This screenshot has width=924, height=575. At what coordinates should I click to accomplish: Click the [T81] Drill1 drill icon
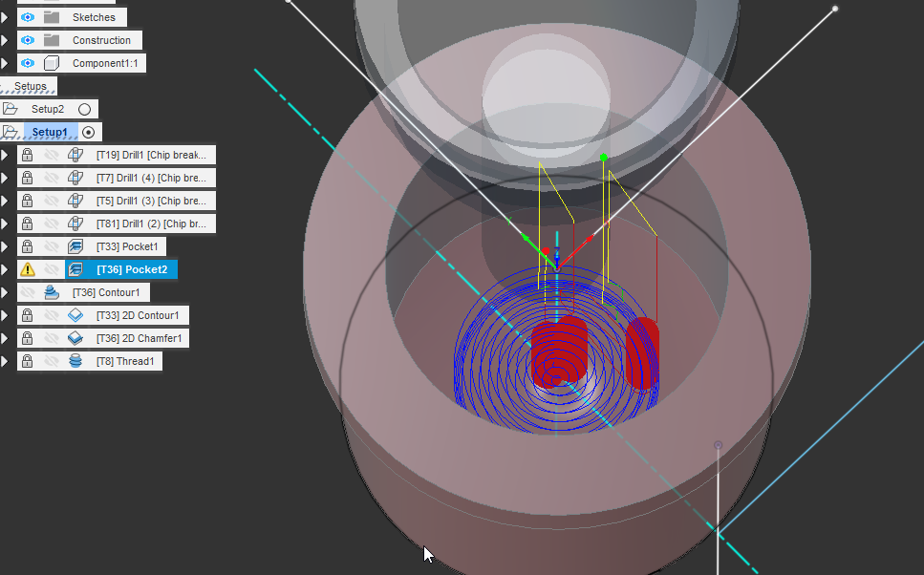click(75, 223)
